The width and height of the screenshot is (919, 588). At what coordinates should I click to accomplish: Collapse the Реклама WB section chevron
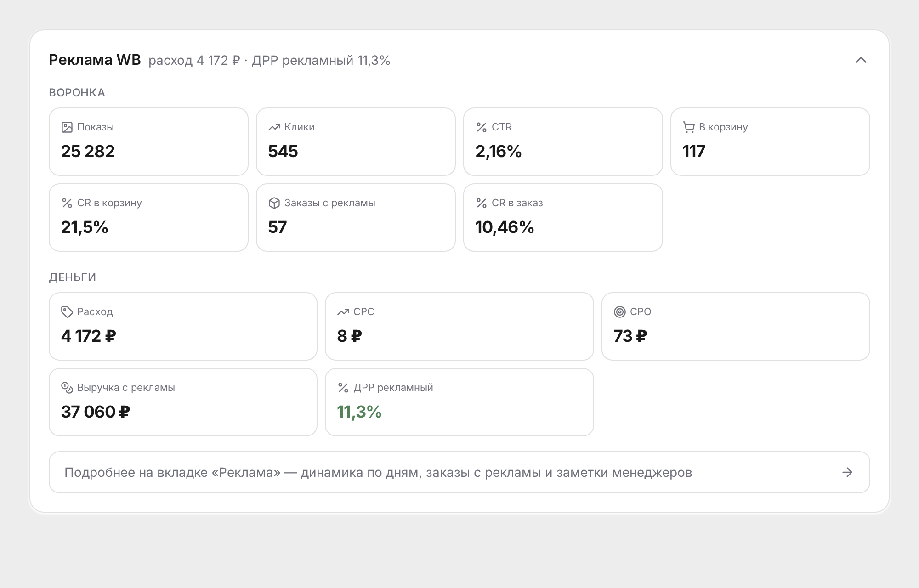(x=861, y=60)
